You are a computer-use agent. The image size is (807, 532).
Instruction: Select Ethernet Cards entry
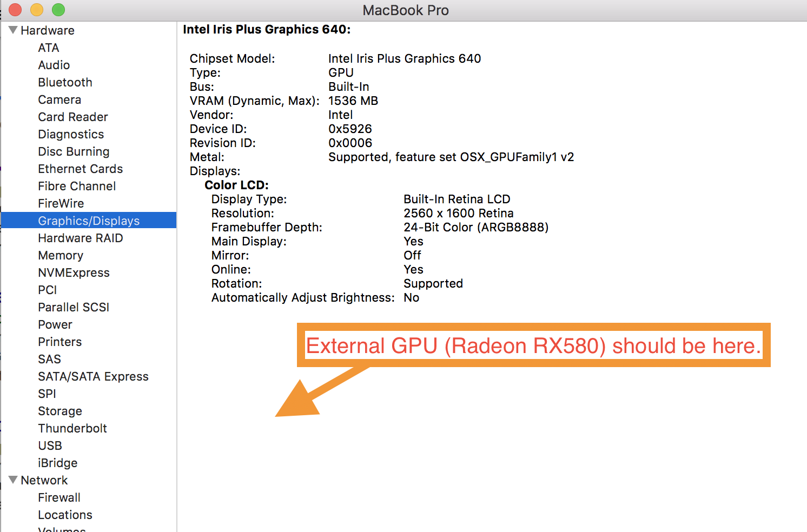pos(81,169)
